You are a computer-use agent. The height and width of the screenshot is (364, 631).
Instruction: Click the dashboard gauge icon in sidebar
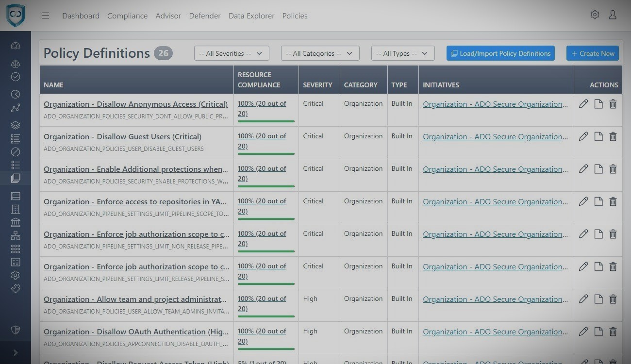(x=16, y=46)
